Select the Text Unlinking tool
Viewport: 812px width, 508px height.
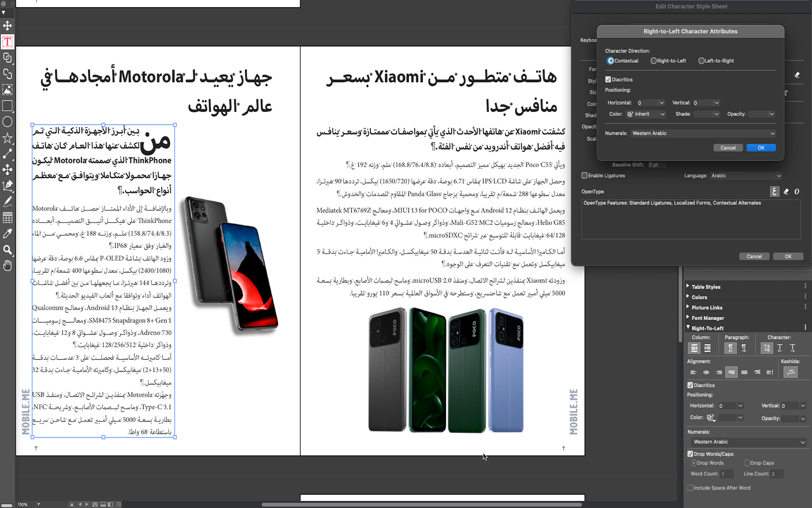[x=7, y=74]
